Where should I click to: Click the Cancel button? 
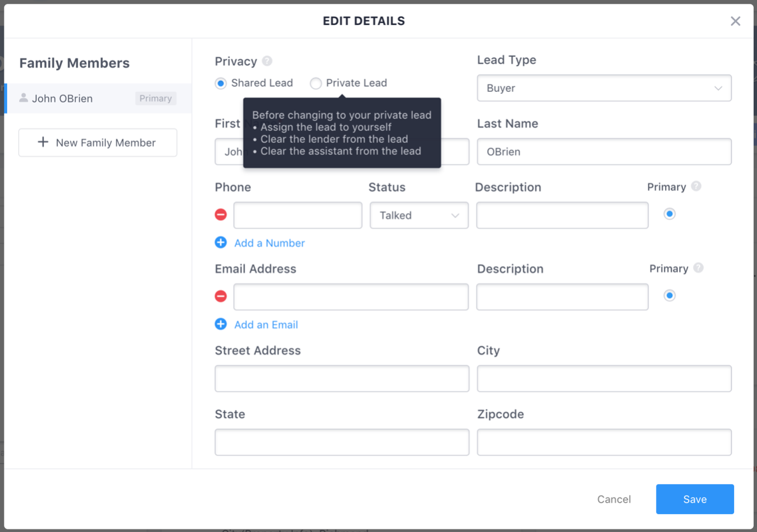[613, 499]
